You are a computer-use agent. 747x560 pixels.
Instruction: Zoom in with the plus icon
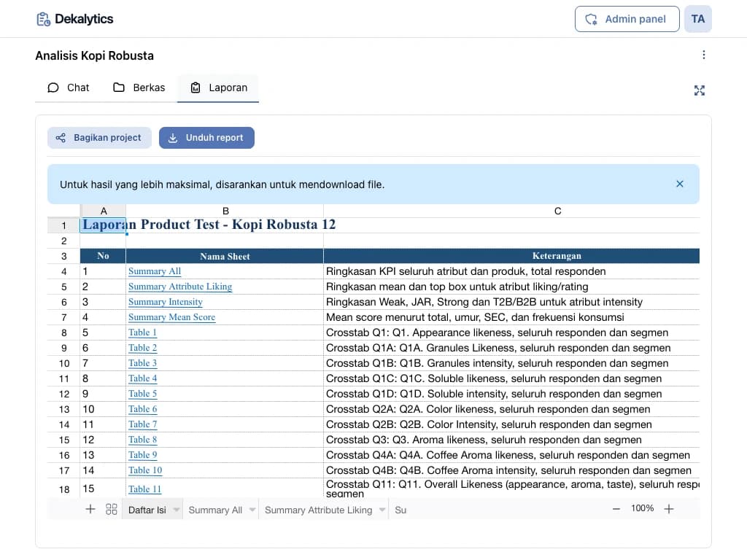[669, 508]
